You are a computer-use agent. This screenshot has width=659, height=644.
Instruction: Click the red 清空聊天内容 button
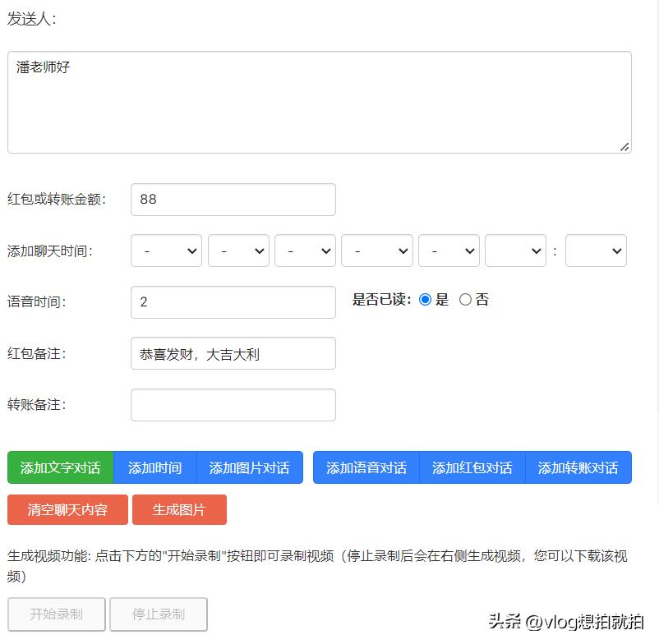(67, 509)
